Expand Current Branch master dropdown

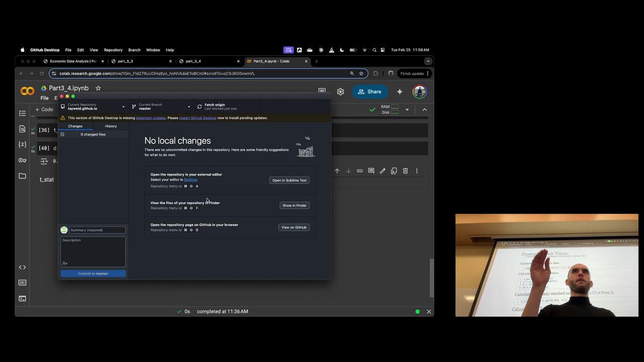(161, 107)
